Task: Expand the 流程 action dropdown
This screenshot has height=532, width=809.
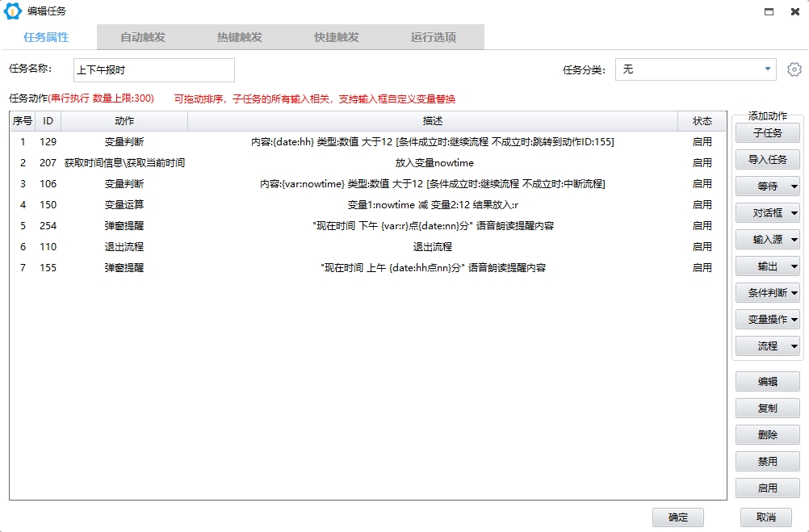Action: [x=766, y=346]
